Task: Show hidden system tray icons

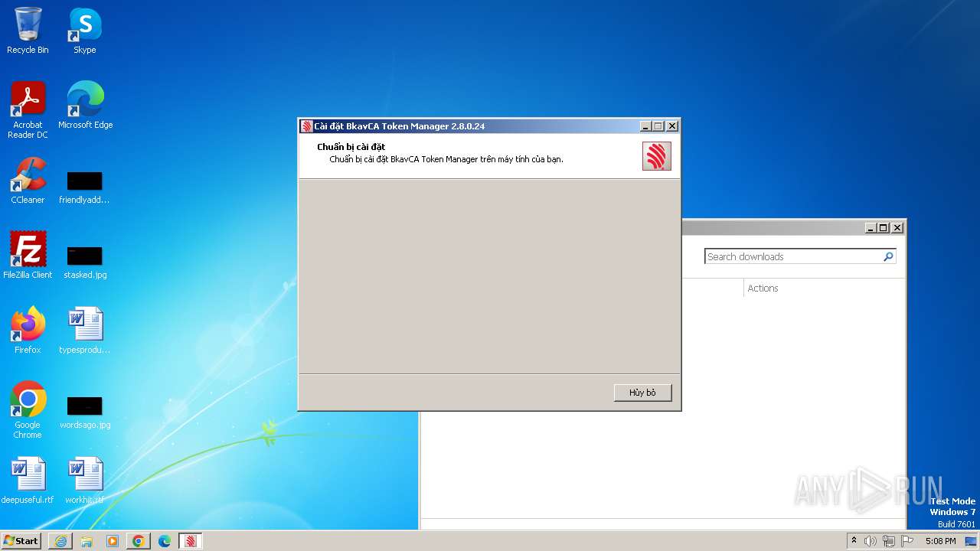Action: tap(854, 541)
